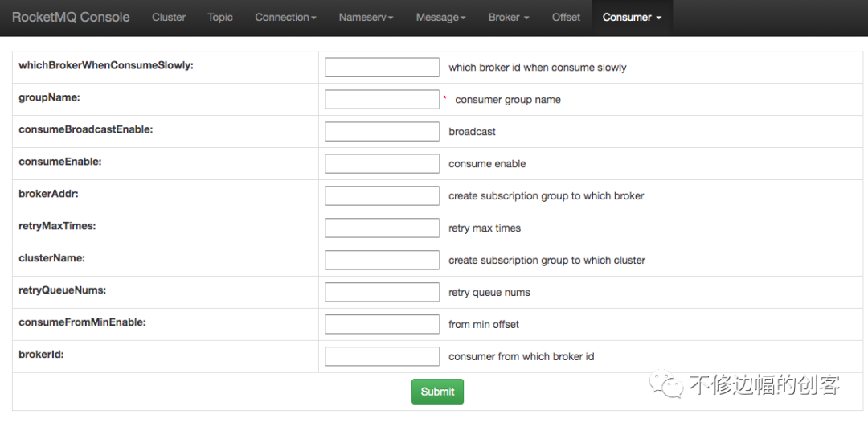Image resolution: width=868 pixels, height=423 pixels.
Task: Expand the Connection dropdown menu
Action: click(285, 18)
